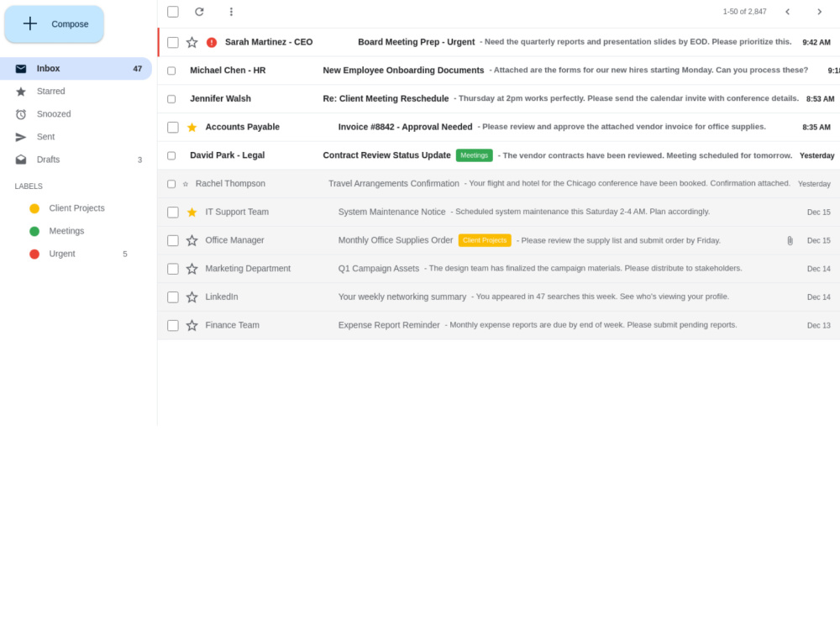Viewport: 840px width, 630px height.
Task: Select the Marketing Department email checkbox
Action: point(173,269)
